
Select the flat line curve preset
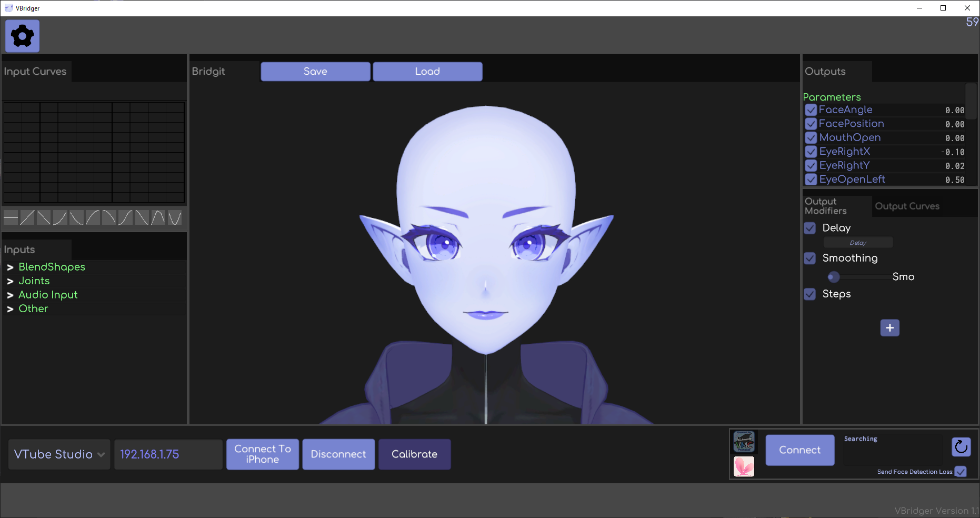11,217
